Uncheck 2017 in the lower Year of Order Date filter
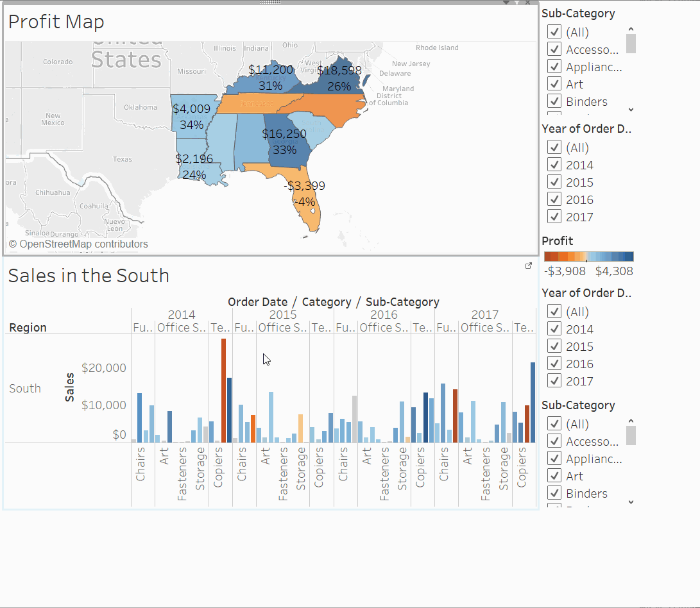 click(554, 381)
